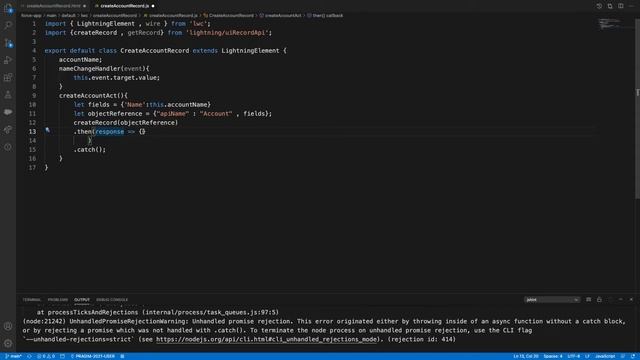Open the Run and Debug view
The image size is (640, 360).
point(8,60)
